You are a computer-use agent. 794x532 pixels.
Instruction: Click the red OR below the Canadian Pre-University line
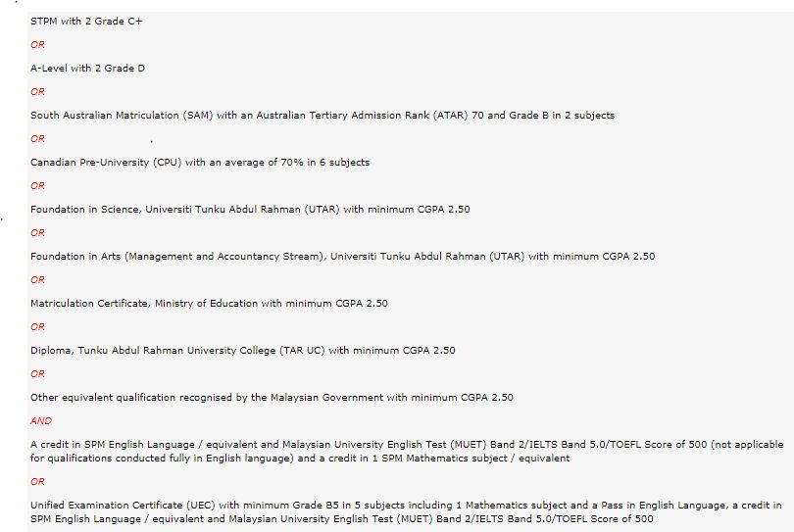[x=37, y=186]
